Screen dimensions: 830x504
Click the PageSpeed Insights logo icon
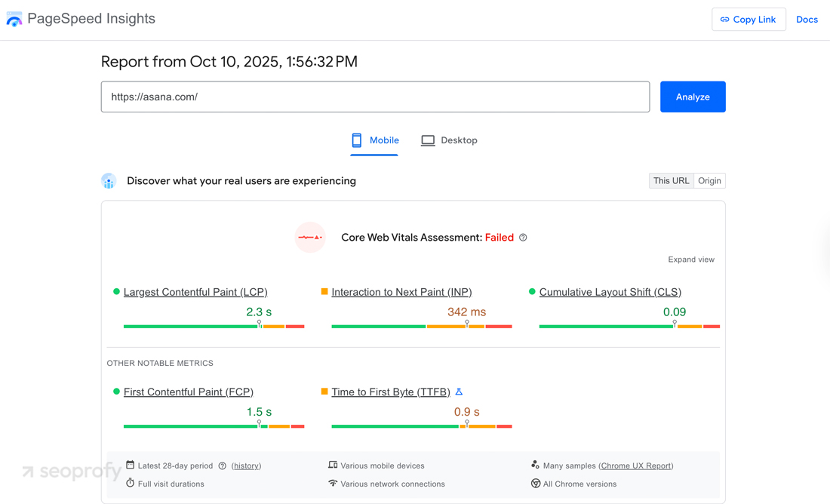click(x=14, y=18)
